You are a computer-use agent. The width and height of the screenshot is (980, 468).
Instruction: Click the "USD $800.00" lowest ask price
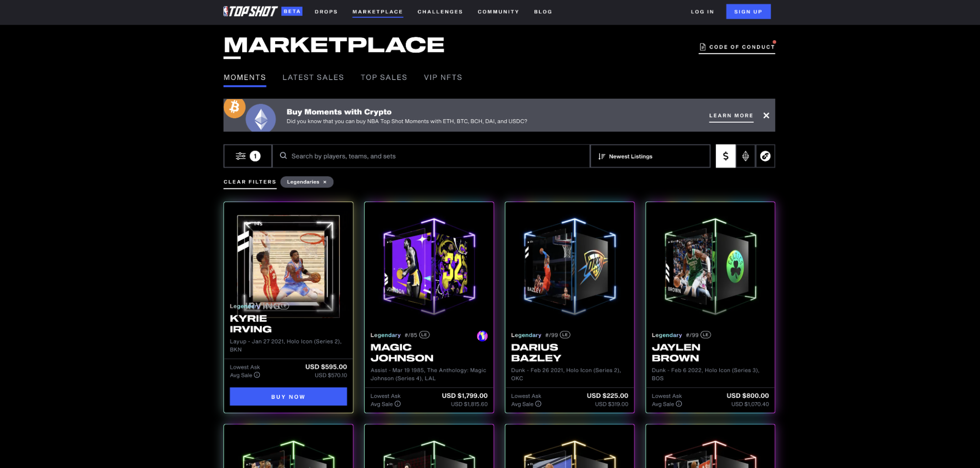click(748, 396)
